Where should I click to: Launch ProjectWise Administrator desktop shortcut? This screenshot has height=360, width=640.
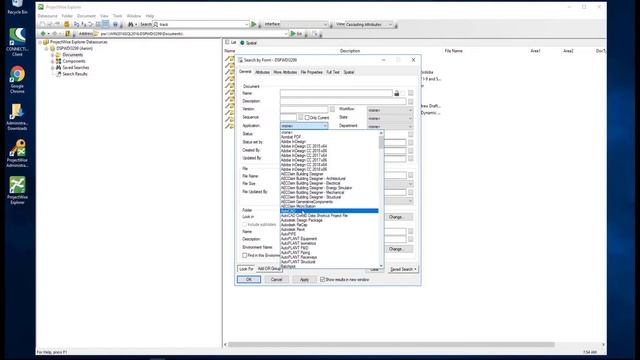click(x=17, y=153)
